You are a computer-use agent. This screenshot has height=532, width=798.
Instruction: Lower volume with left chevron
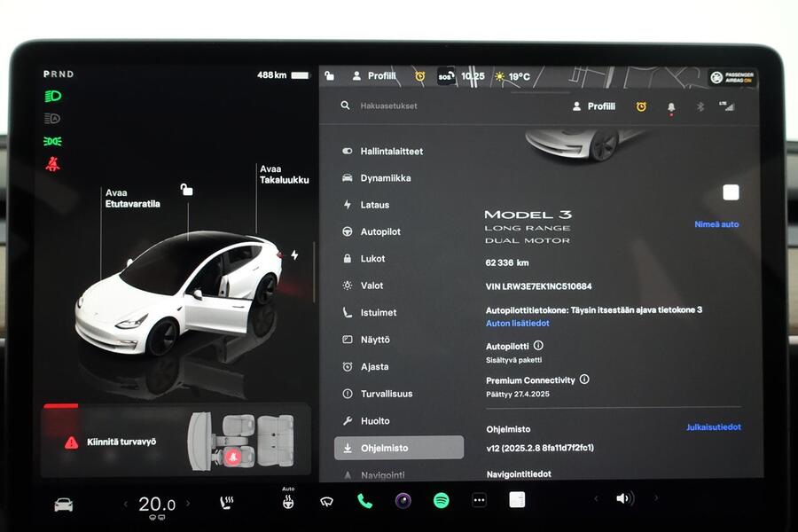tap(596, 498)
